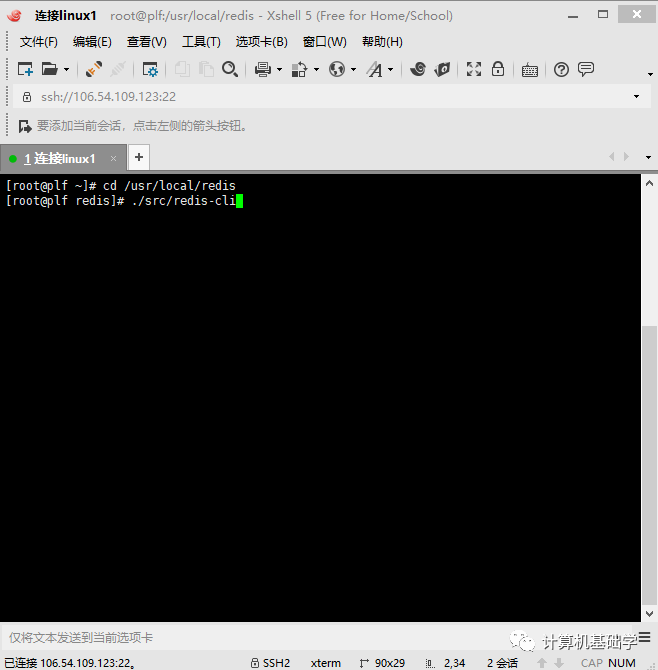658x670 pixels.
Task: Expand the globe encoding dropdown arrow
Action: (353, 69)
